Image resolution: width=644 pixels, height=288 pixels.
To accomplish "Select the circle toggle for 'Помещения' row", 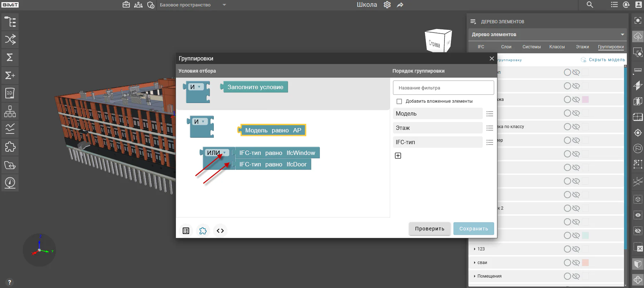I will pos(567,276).
